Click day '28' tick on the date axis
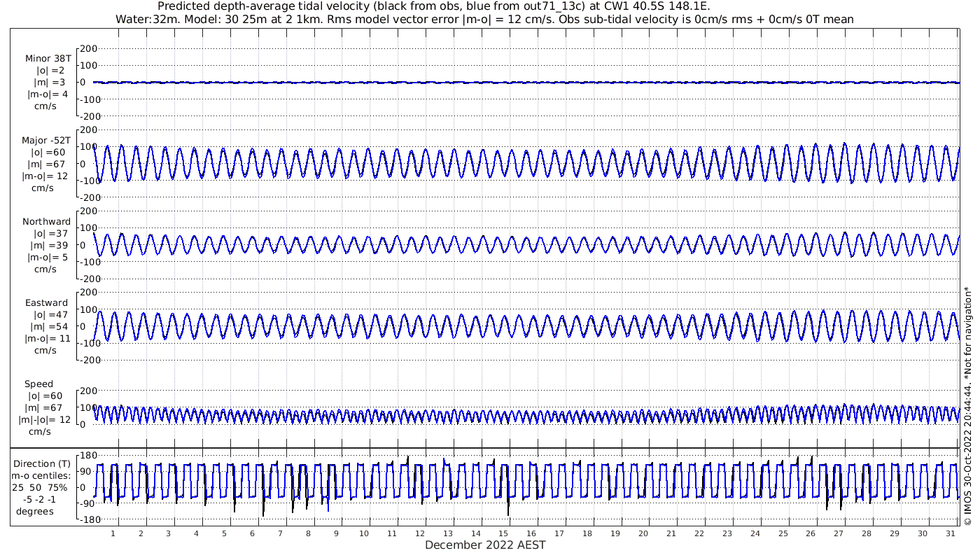 pyautogui.click(x=866, y=533)
